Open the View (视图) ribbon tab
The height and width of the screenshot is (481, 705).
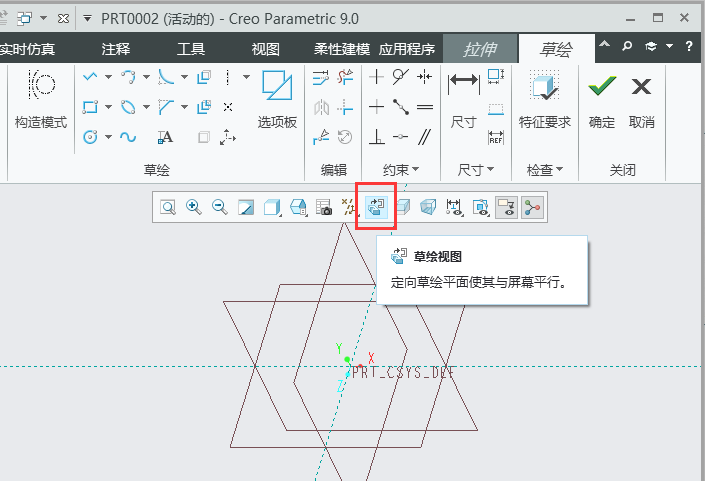(265, 49)
